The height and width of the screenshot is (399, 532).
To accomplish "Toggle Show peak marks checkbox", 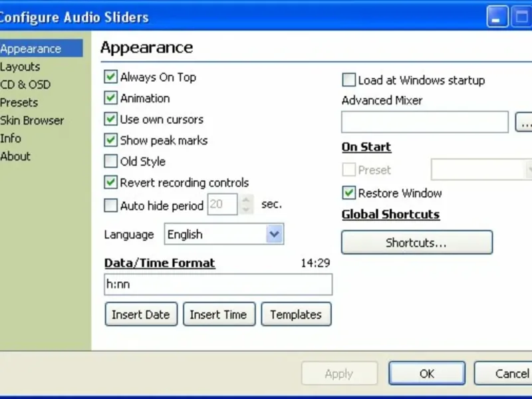I will click(x=110, y=140).
